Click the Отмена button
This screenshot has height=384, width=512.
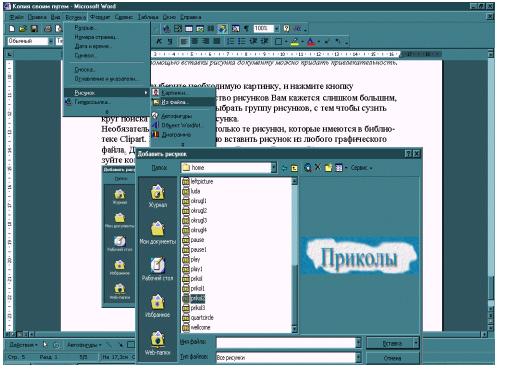tap(393, 358)
